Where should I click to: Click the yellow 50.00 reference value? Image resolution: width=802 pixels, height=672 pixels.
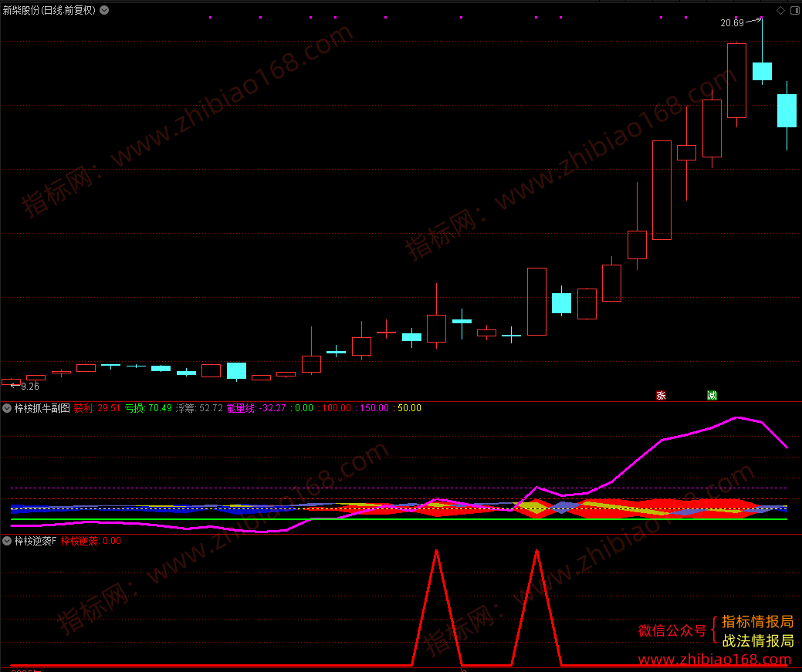point(409,408)
